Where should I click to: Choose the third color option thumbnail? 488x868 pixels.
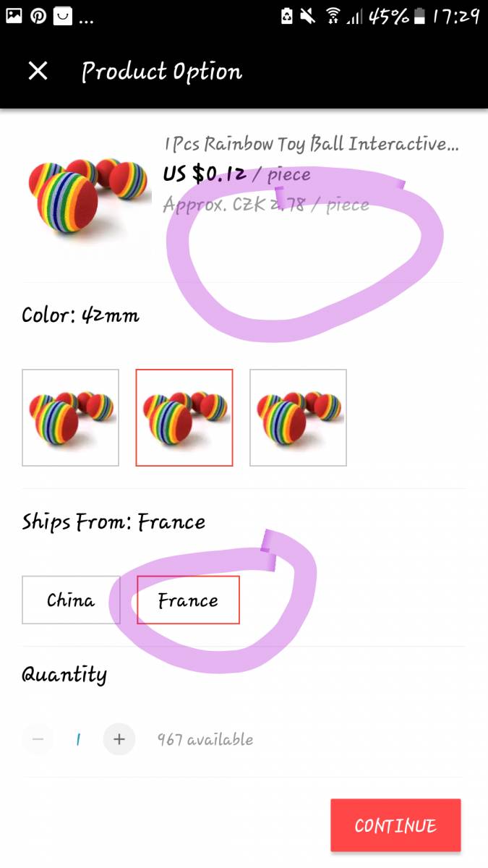tap(298, 417)
